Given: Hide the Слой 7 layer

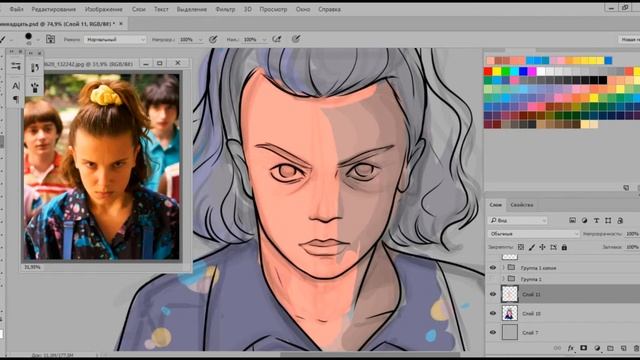Looking at the screenshot, I should [493, 332].
